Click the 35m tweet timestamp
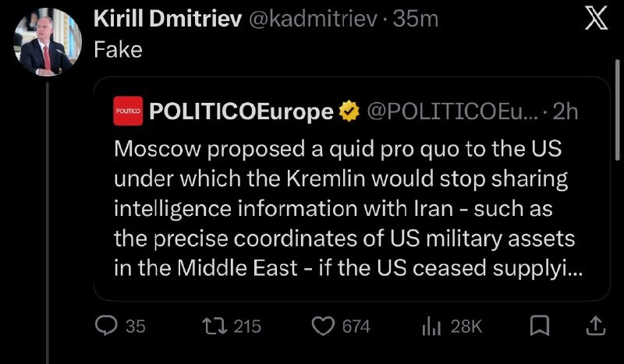The image size is (624, 364). (416, 18)
